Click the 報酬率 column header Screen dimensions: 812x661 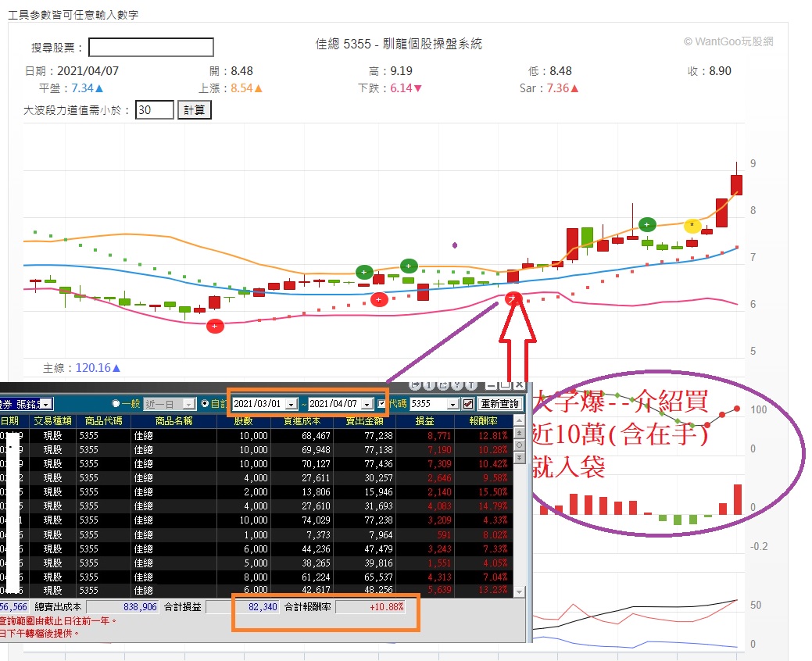[483, 421]
